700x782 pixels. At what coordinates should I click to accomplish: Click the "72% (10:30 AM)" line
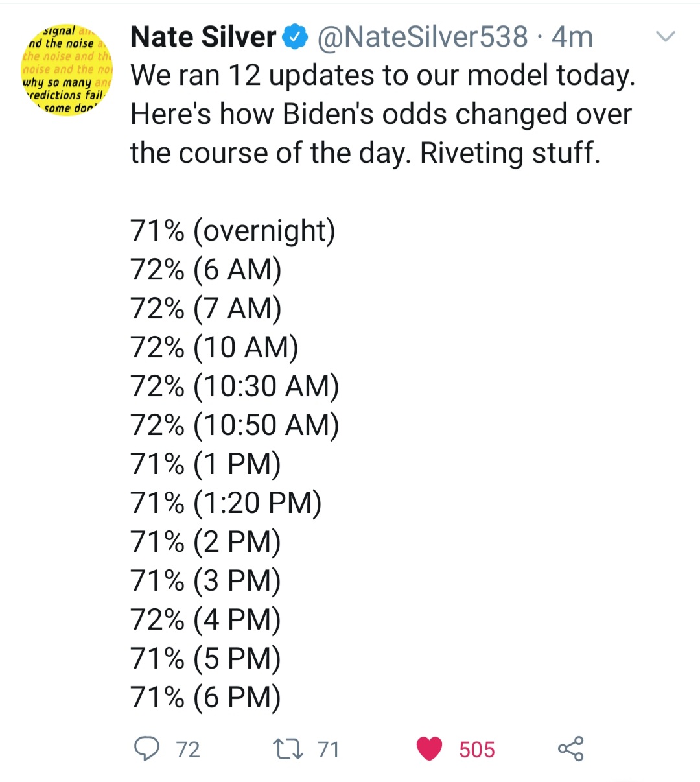tap(235, 386)
